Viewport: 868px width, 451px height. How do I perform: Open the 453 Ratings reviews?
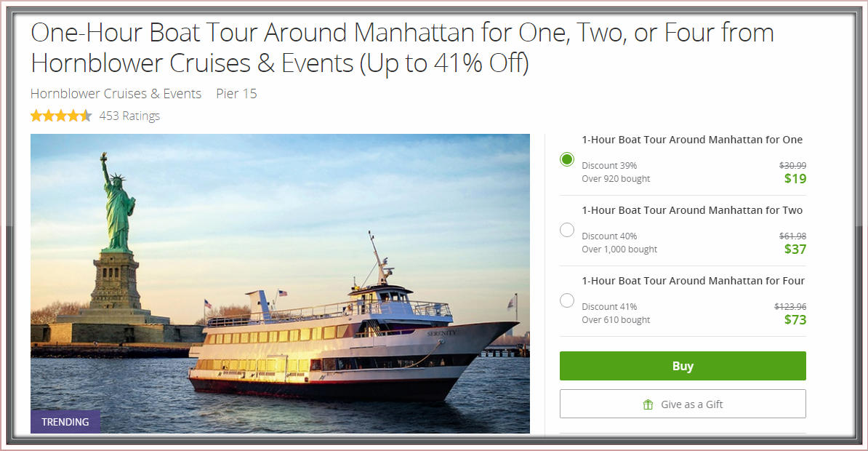(x=130, y=116)
